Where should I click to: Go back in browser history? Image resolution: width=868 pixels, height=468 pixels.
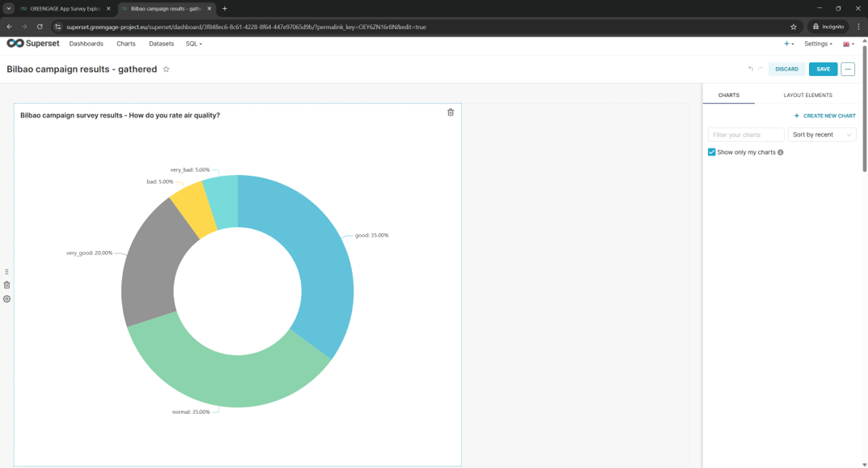point(10,27)
